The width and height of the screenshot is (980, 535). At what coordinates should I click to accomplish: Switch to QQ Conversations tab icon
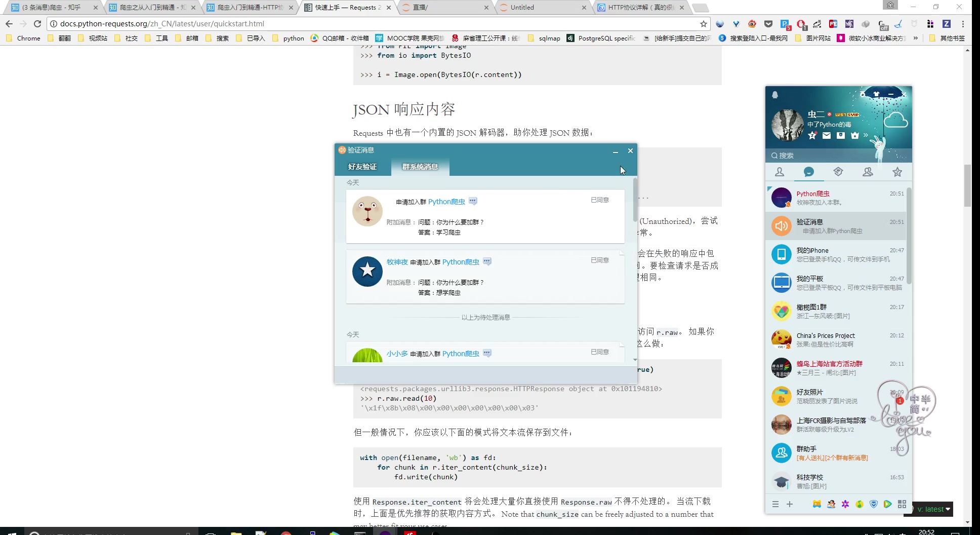[x=809, y=172]
